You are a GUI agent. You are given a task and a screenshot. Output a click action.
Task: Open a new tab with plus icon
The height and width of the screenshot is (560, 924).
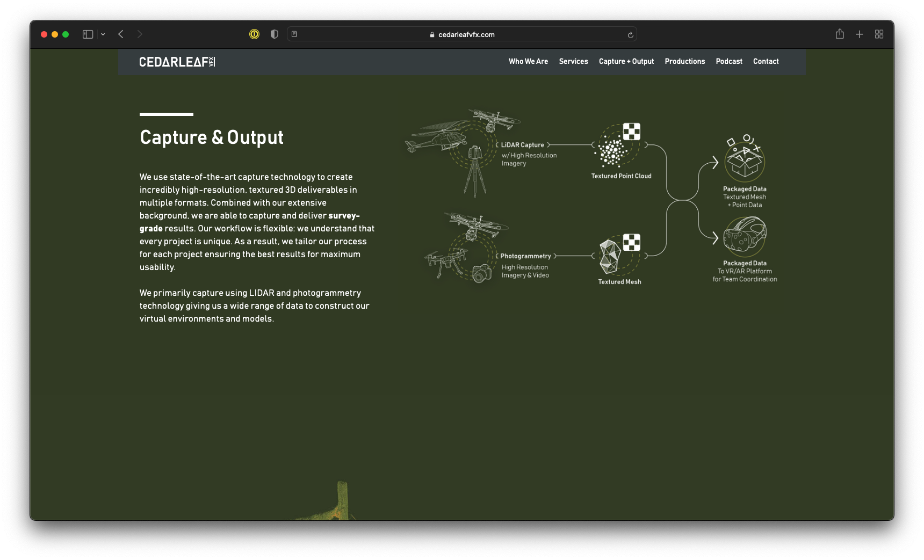coord(860,34)
